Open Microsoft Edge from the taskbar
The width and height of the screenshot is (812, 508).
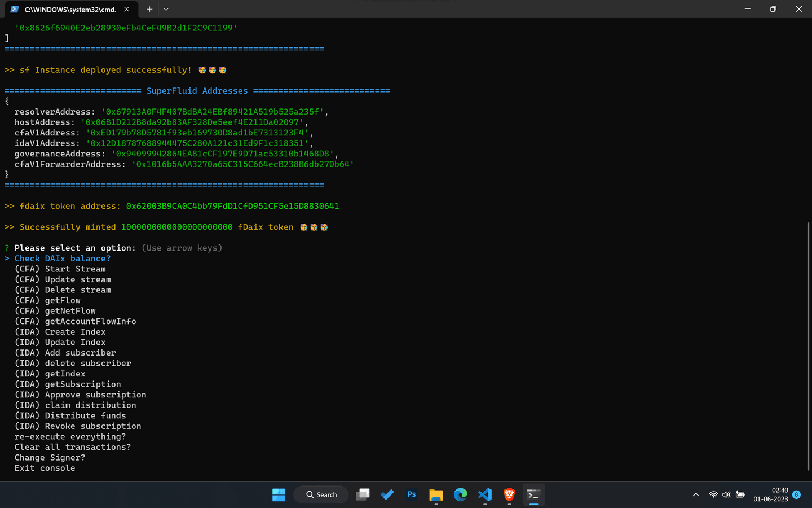(x=461, y=495)
